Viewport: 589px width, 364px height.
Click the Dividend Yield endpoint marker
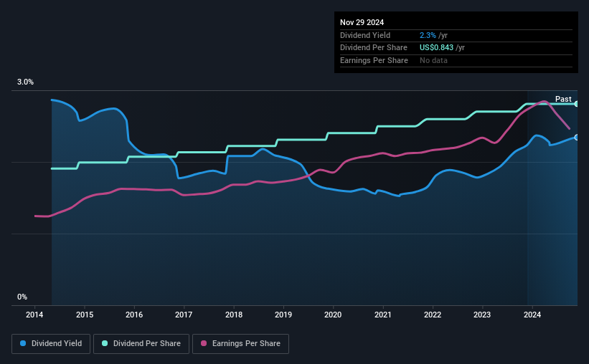click(577, 138)
